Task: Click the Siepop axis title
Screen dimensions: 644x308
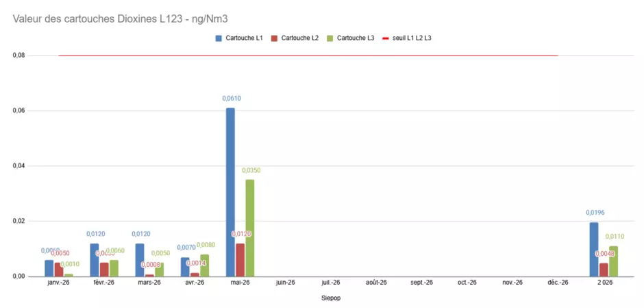Action: (330, 297)
